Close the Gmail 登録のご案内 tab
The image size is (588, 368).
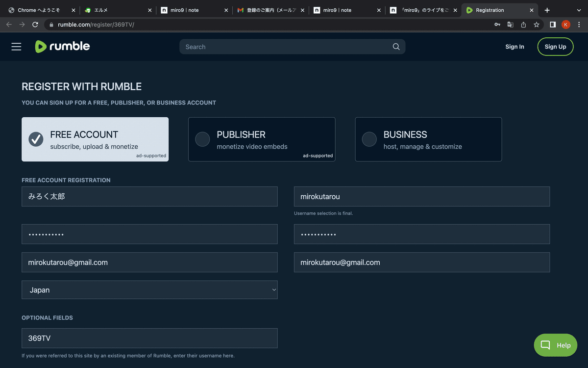tap(303, 10)
